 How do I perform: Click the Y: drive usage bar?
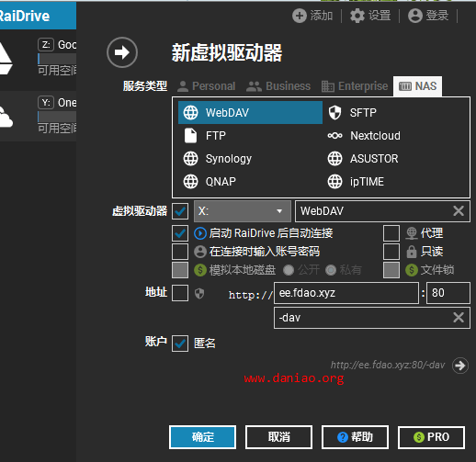[57, 117]
